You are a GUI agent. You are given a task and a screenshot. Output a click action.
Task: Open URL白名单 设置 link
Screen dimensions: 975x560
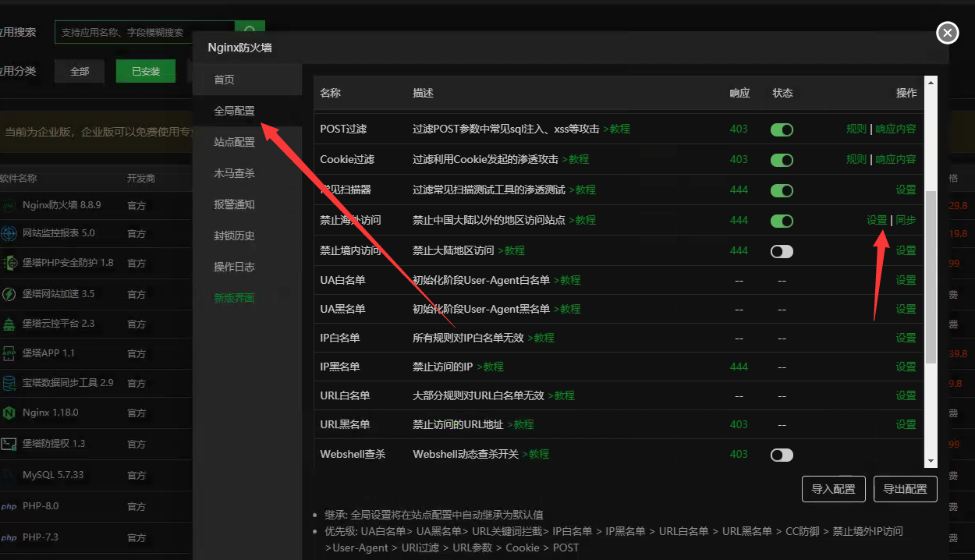pos(906,395)
